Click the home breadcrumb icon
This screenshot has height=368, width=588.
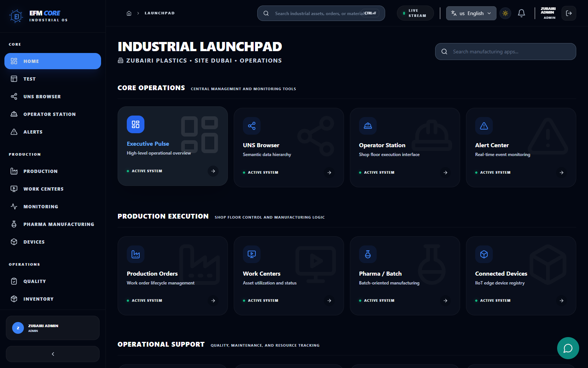129,13
